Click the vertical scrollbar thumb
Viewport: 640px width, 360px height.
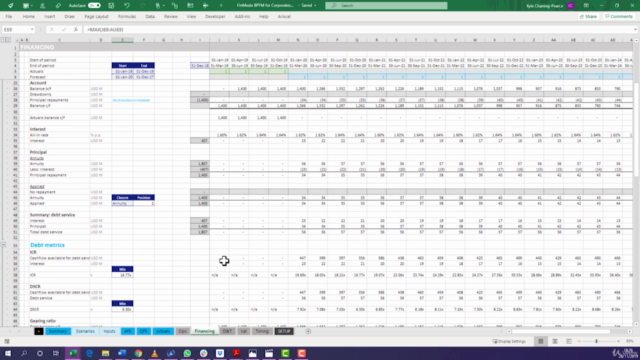637,131
